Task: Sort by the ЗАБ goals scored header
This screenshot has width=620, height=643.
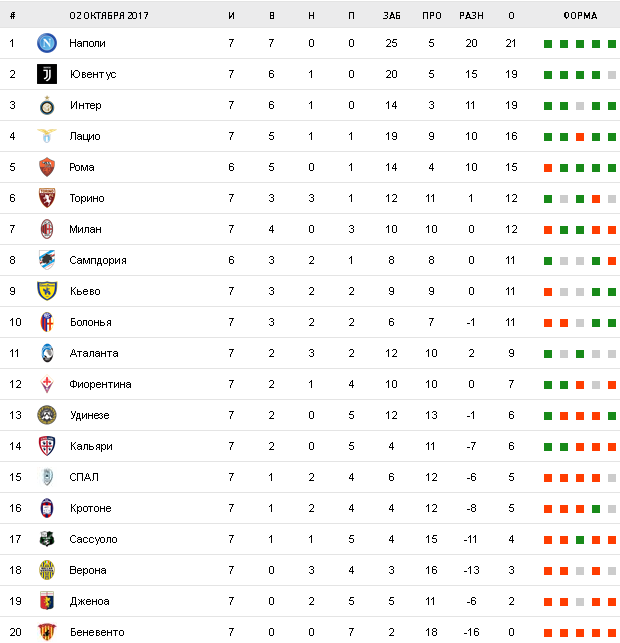Action: click(391, 16)
